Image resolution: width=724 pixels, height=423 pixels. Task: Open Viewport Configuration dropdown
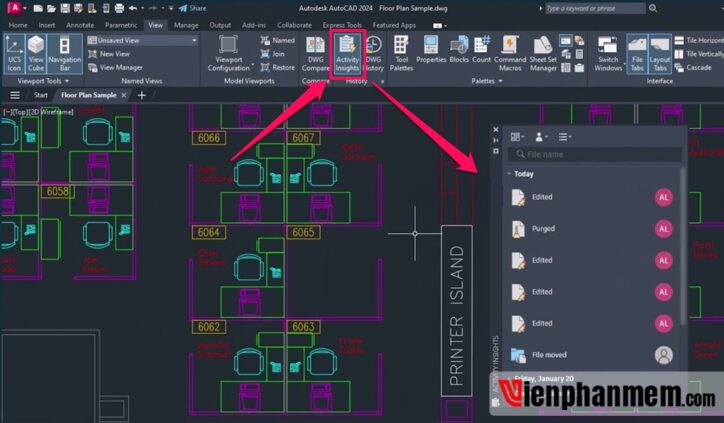pos(229,54)
